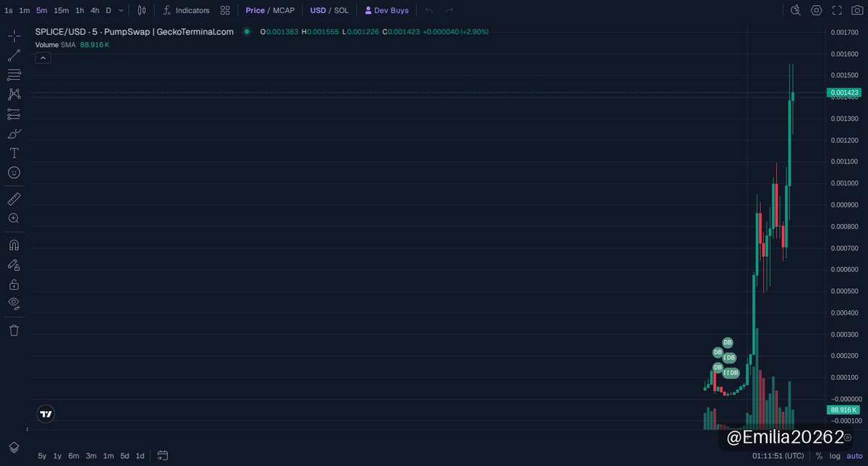Open the emoji and icons tool
Image resolution: width=868 pixels, height=466 pixels.
pyautogui.click(x=14, y=172)
